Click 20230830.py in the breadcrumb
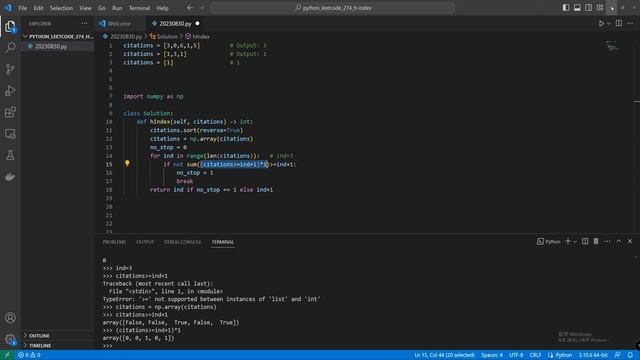 [126, 36]
